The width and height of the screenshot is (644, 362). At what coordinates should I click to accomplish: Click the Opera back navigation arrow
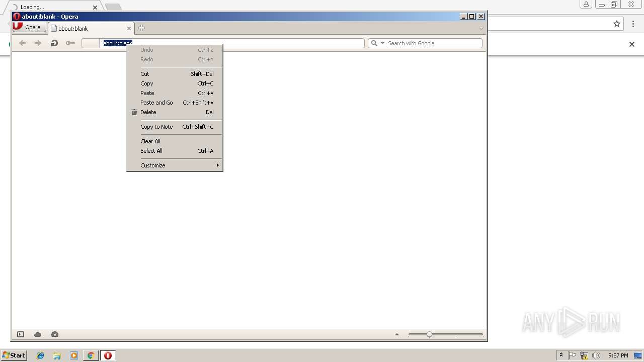22,43
